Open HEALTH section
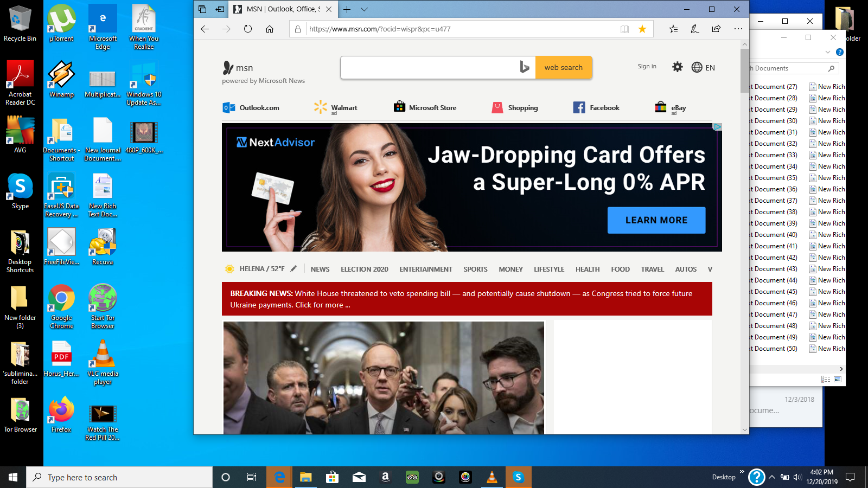 tap(588, 269)
